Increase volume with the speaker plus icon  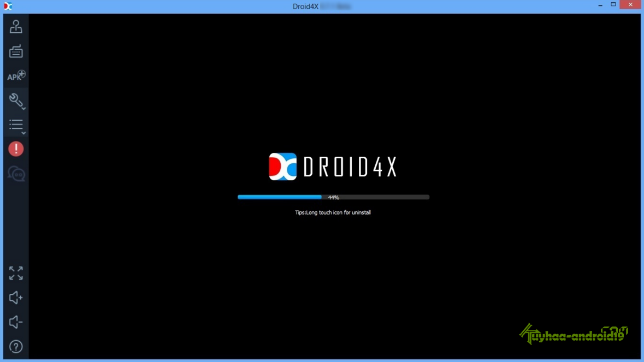(x=16, y=298)
